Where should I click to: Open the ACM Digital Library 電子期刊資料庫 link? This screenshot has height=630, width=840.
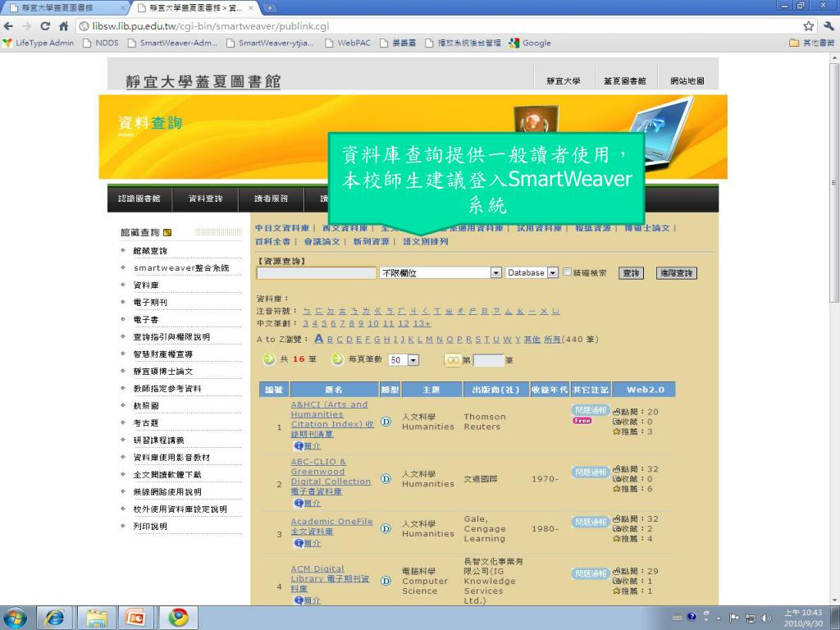330,578
